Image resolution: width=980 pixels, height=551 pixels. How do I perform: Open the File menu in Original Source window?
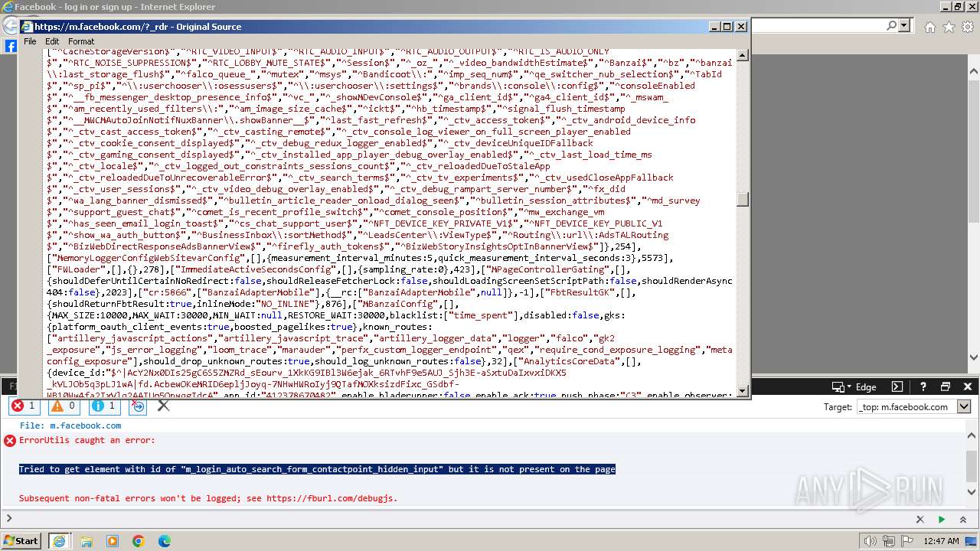click(30, 41)
